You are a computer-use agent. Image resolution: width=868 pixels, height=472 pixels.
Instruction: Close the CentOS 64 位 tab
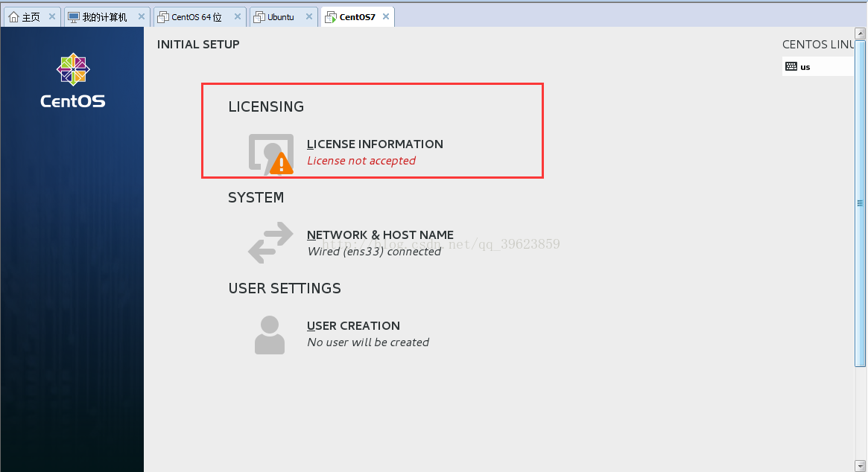[238, 16]
